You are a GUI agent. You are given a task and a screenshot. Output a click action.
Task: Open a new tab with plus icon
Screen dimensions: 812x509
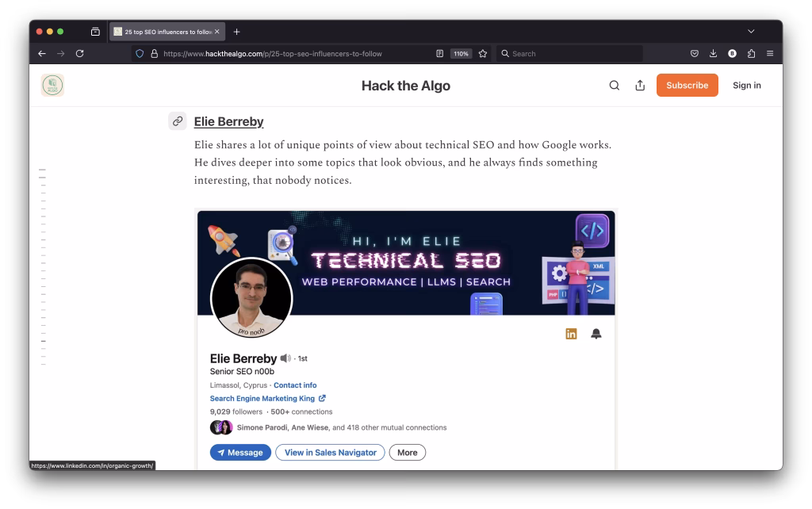click(x=236, y=32)
